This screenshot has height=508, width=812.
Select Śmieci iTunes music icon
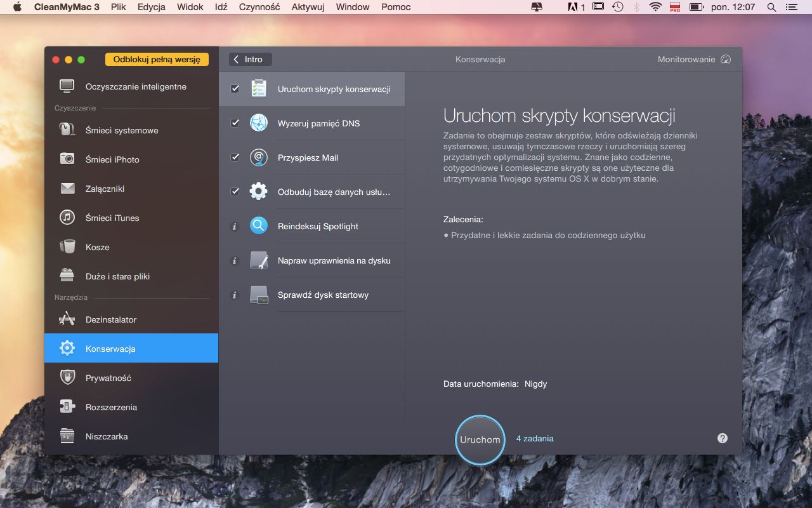coord(67,218)
